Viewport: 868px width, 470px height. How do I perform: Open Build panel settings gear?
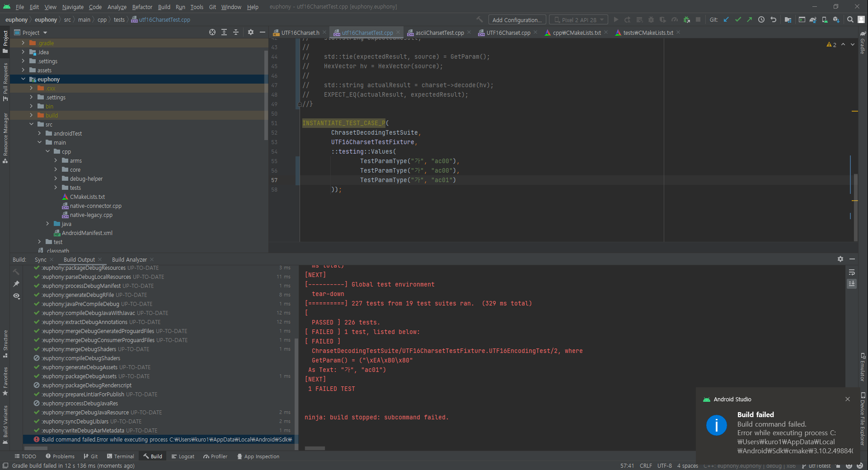click(x=840, y=259)
